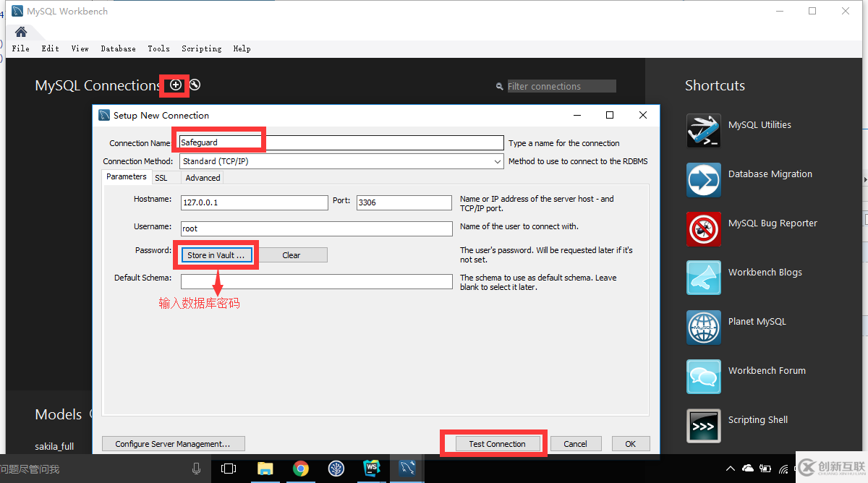
Task: Click Database Migration shortcut label
Action: tap(770, 174)
